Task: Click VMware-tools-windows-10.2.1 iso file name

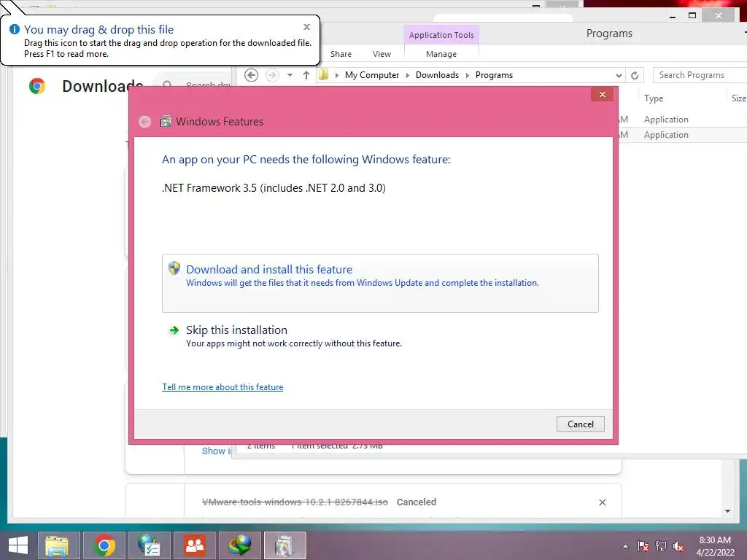Action: 295,502
